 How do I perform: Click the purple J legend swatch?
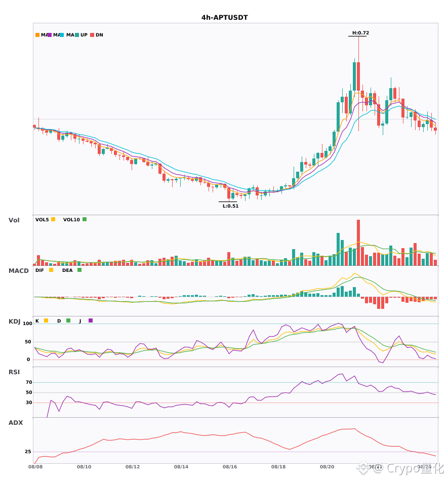click(x=91, y=320)
